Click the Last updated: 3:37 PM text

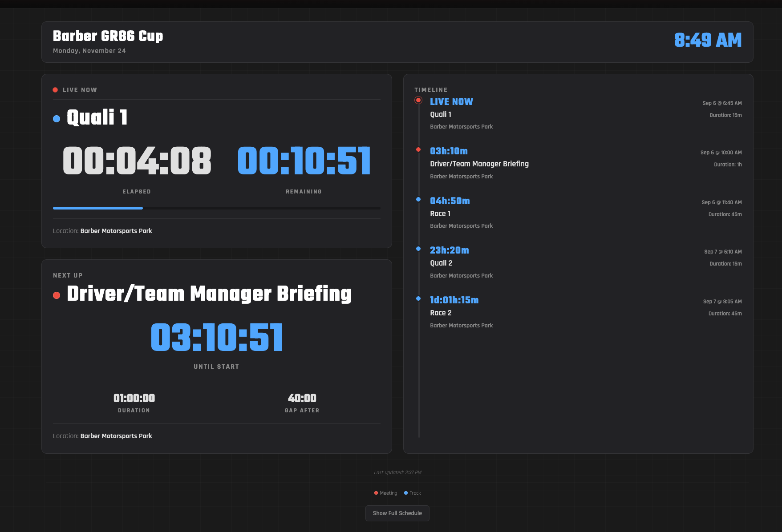(397, 472)
